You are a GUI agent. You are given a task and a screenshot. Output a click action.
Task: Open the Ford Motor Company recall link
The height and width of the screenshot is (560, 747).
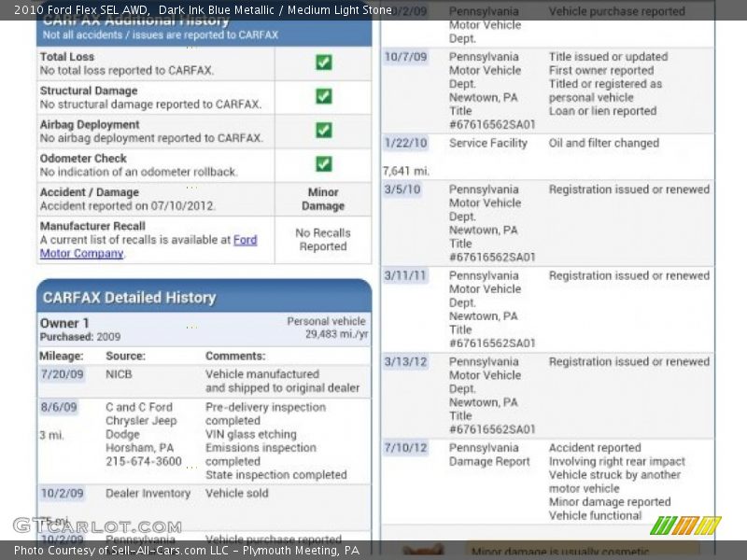148,246
